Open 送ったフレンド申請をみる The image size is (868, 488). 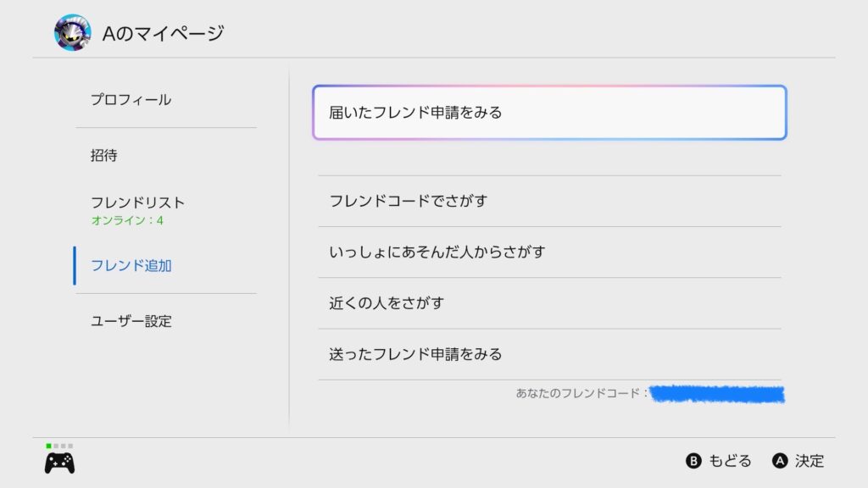[x=549, y=354]
